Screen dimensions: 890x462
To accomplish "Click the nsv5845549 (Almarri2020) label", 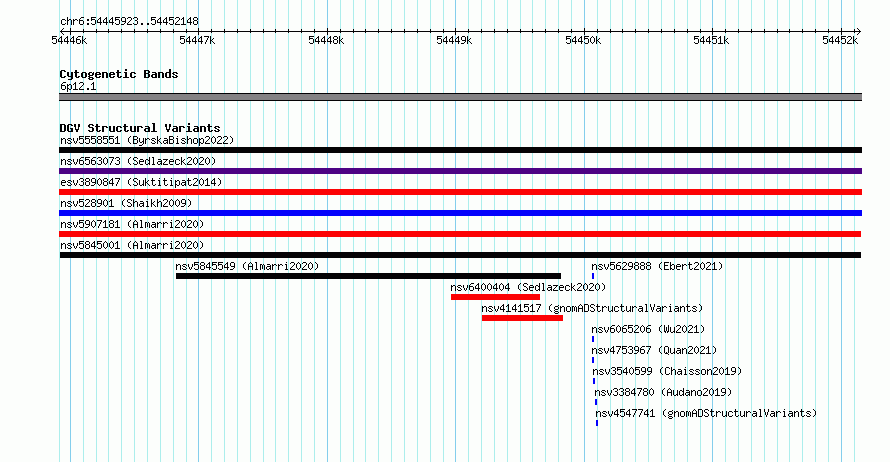I will pyautogui.click(x=247, y=266).
